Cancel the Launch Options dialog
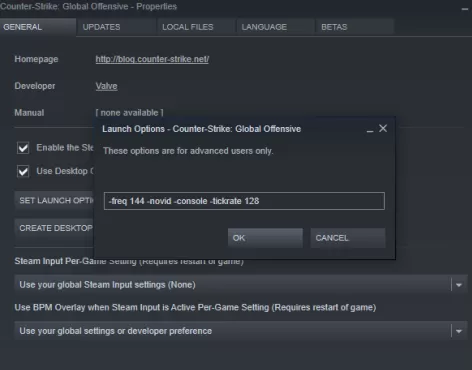This screenshot has height=370, width=472. click(x=348, y=238)
